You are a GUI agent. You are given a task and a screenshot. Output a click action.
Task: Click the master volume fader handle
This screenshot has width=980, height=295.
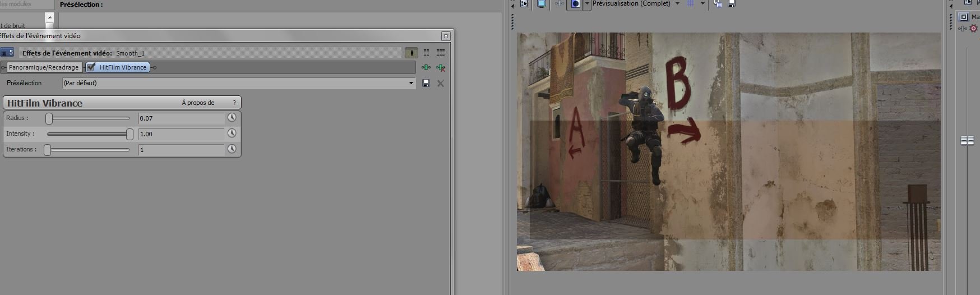click(x=967, y=140)
